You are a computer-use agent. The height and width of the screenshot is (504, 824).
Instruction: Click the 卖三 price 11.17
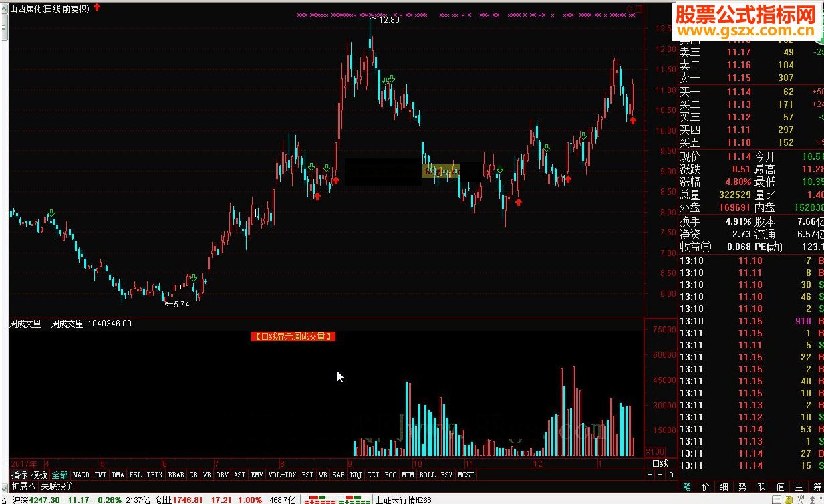point(739,52)
